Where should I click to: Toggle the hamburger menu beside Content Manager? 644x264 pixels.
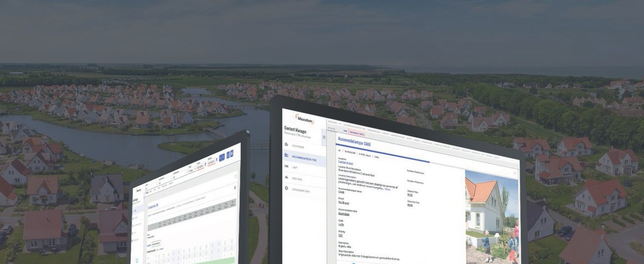click(324, 137)
